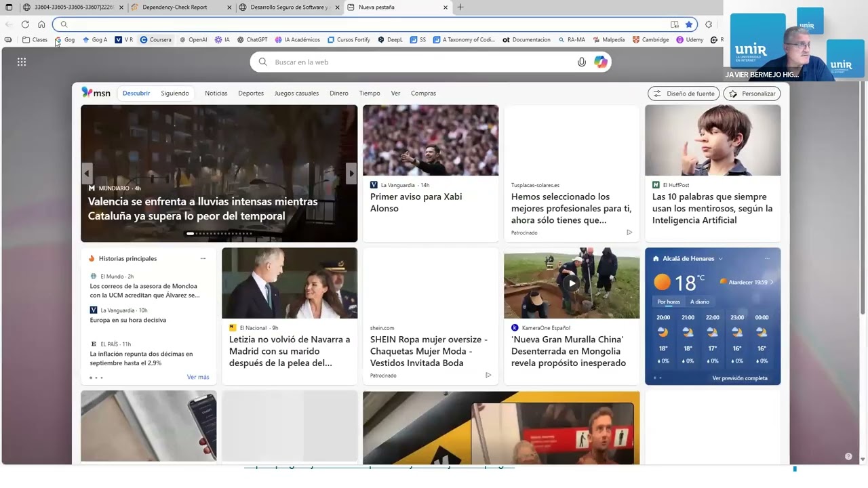Switch forecast to A diario
868x488 pixels.
click(699, 302)
